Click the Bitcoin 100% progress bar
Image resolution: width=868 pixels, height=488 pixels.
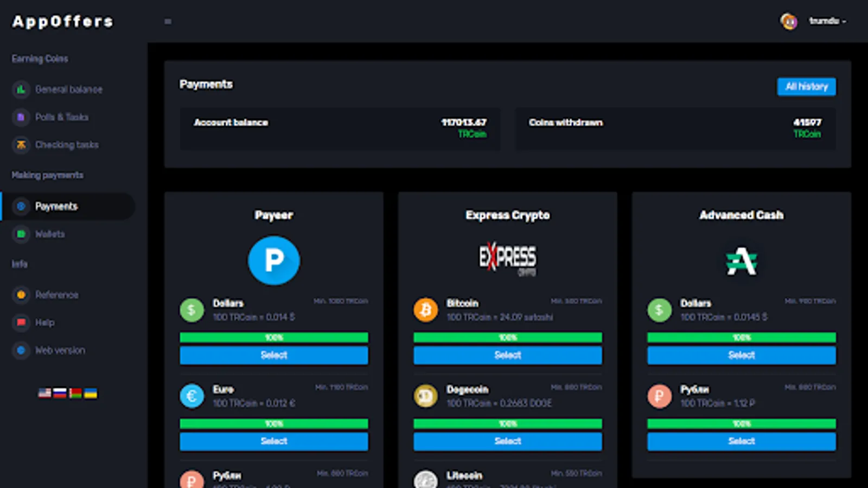pos(508,338)
